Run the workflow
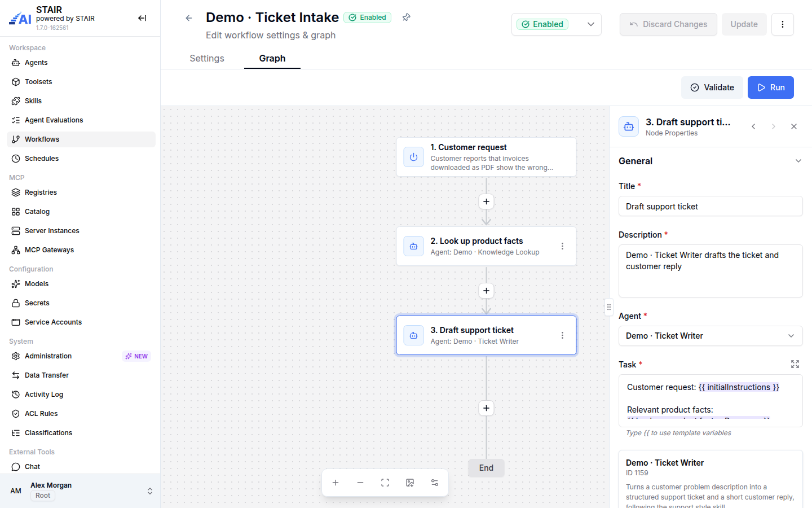The height and width of the screenshot is (508, 812). click(771, 87)
